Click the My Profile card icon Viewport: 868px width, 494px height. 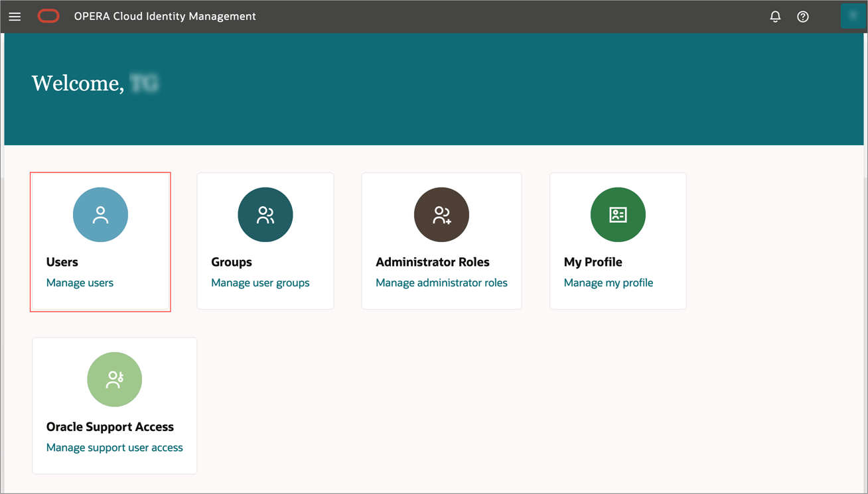coord(618,215)
